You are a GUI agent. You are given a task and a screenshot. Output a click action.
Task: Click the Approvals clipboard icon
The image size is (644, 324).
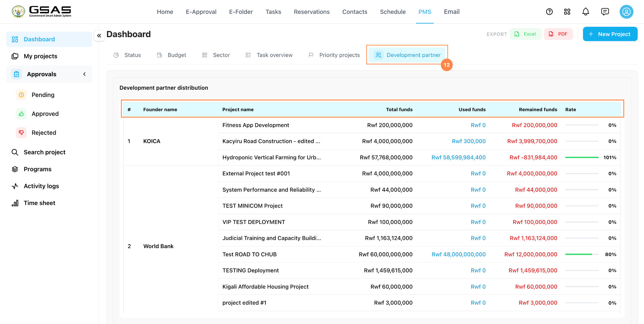17,74
